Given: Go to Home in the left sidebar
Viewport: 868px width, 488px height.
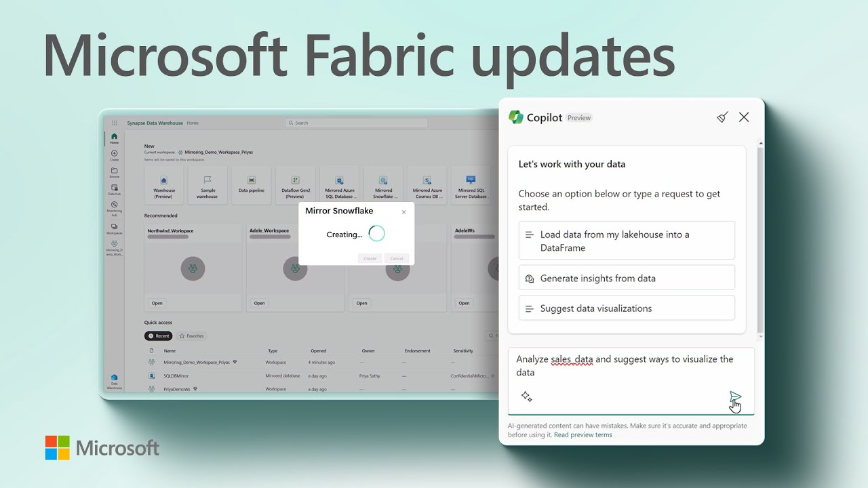Looking at the screenshot, I should click(x=114, y=138).
